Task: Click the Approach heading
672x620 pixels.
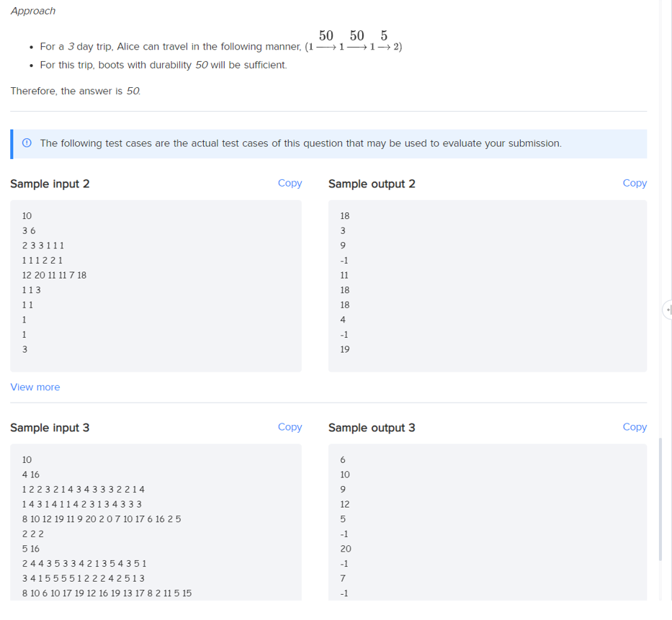Action: click(x=33, y=11)
